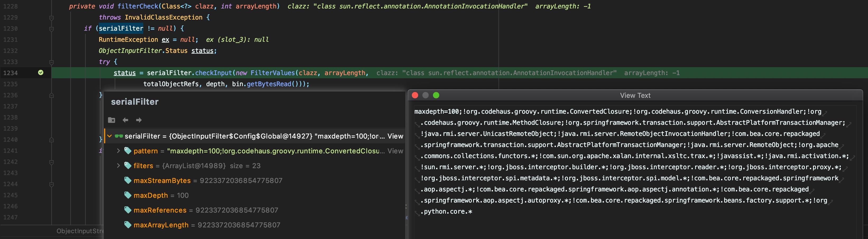The image size is (868, 239).
Task: Expand the filters ArrayList node
Action: [x=118, y=166]
